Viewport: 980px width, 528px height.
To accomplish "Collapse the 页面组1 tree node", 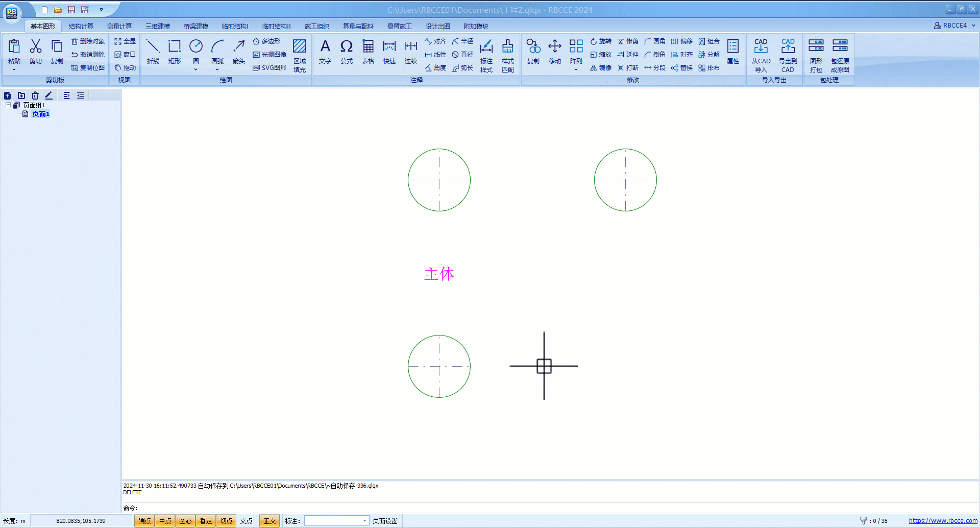I will (x=8, y=105).
